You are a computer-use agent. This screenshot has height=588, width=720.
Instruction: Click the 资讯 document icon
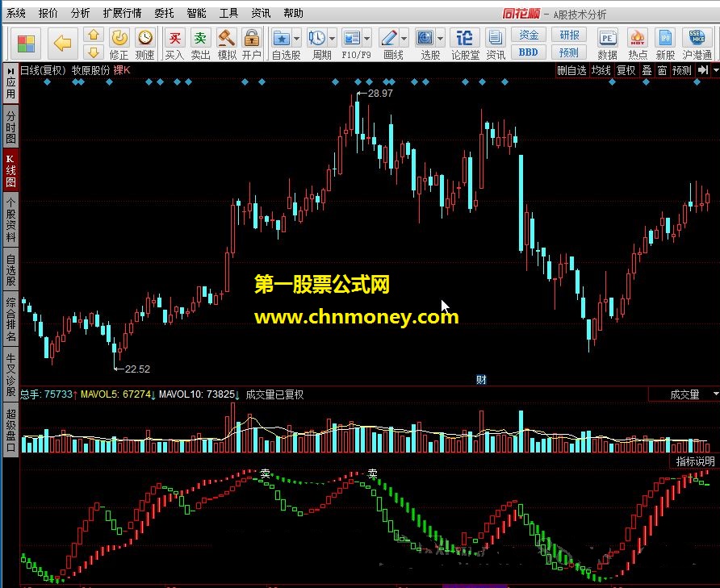(495, 38)
